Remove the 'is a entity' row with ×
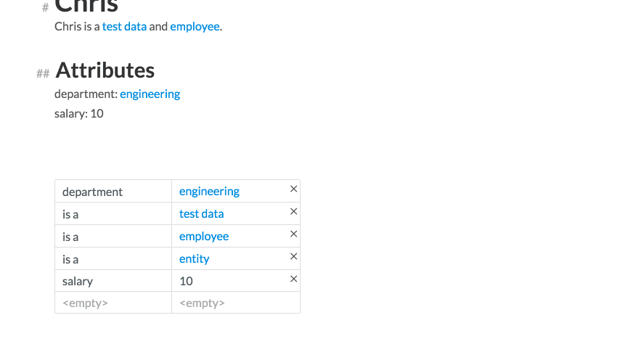The width and height of the screenshot is (644, 347). 294,256
